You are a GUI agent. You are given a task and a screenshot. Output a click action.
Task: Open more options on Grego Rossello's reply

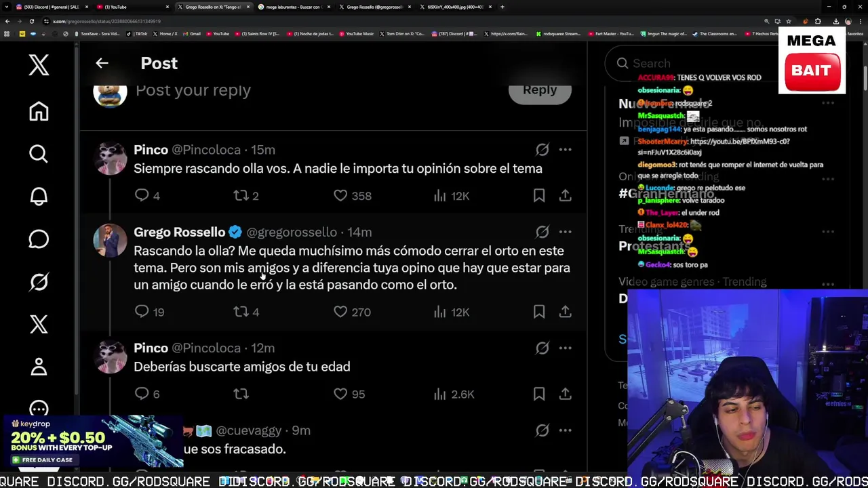[565, 232]
